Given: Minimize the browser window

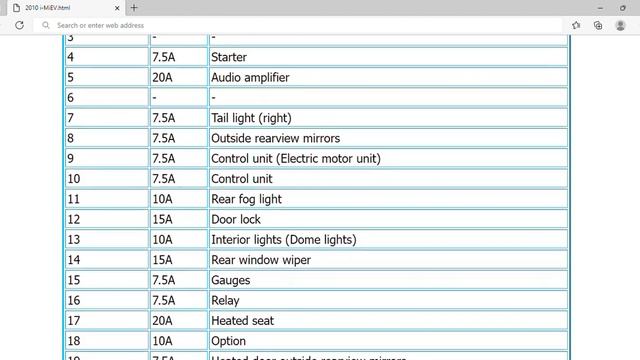Looking at the screenshot, I should (600, 8).
